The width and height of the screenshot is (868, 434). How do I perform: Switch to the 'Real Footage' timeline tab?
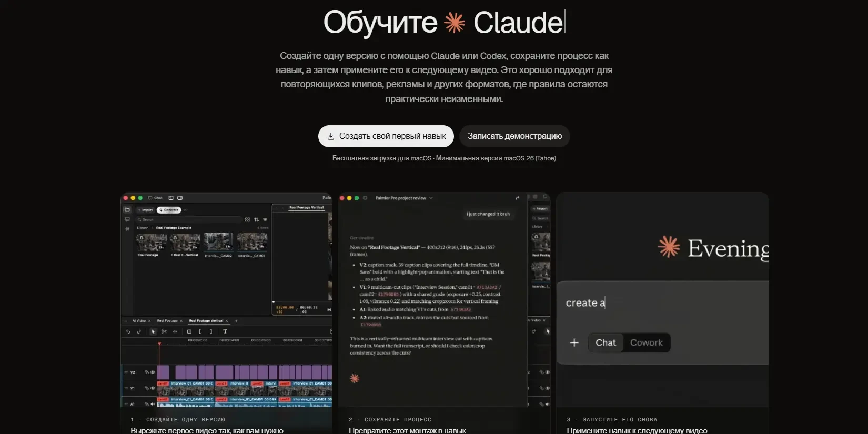pyautogui.click(x=167, y=321)
